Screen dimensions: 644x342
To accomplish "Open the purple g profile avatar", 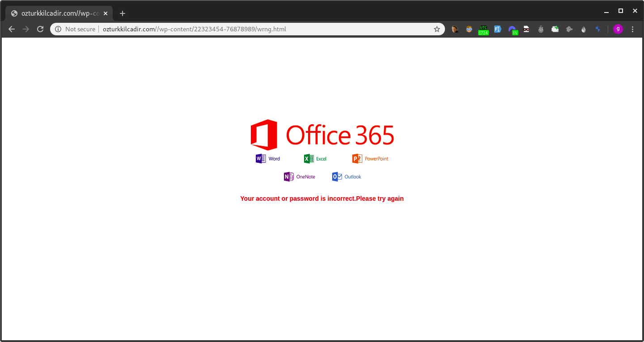I will point(618,29).
